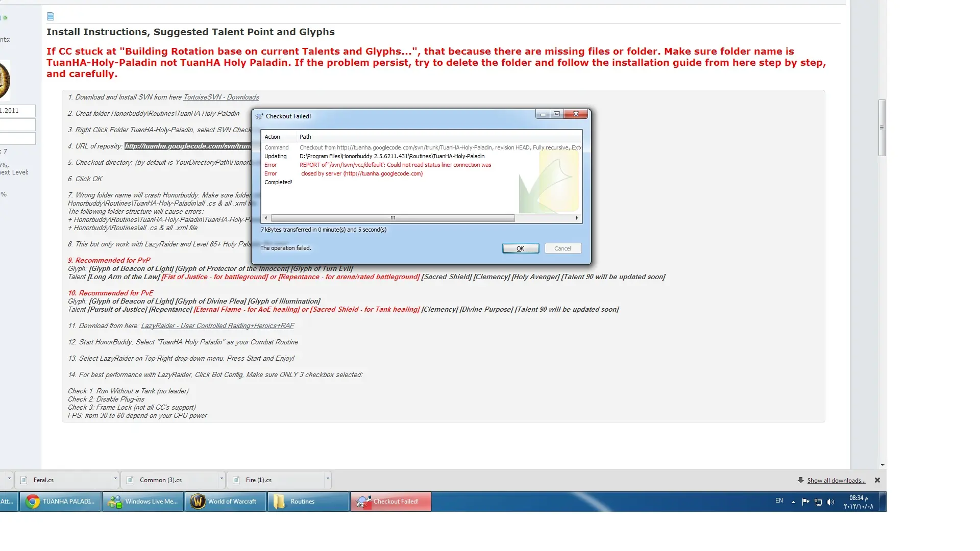This screenshot has height=551, width=980.
Task: Click Show all downloads link
Action: 836,481
